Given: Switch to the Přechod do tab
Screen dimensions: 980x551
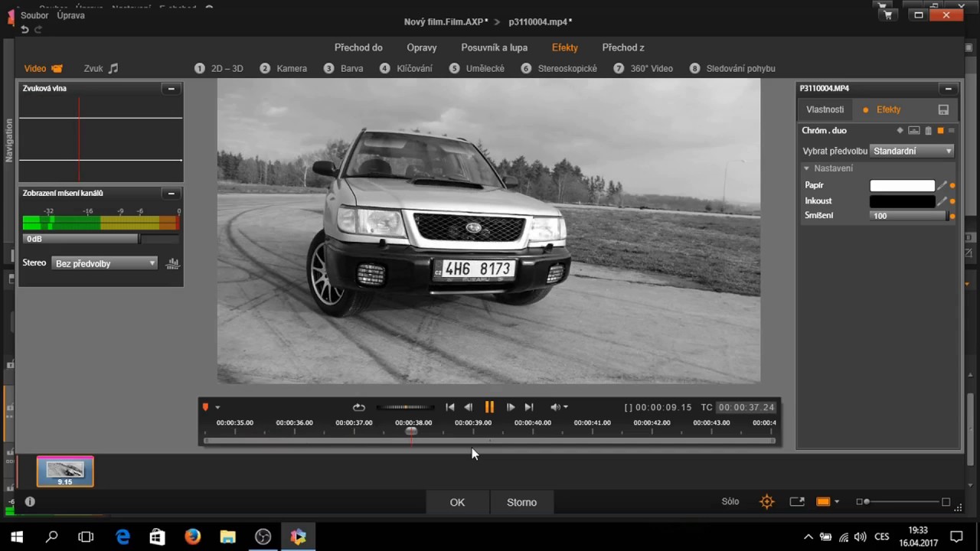Looking at the screenshot, I should 358,47.
